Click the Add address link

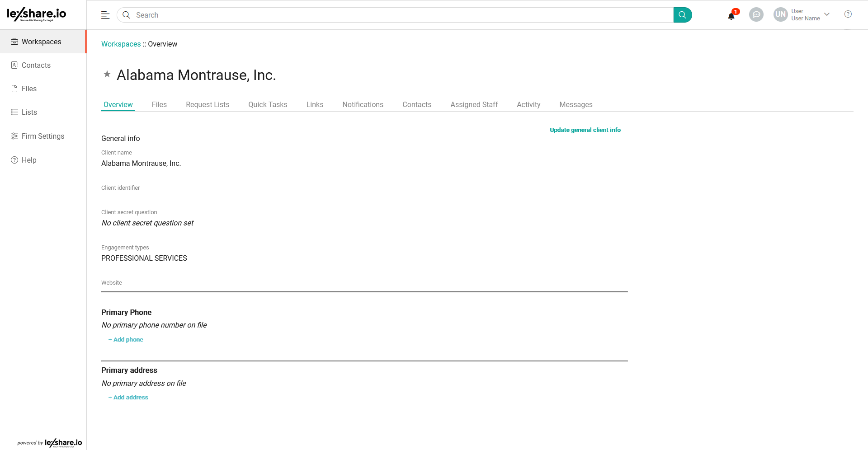pyautogui.click(x=131, y=398)
